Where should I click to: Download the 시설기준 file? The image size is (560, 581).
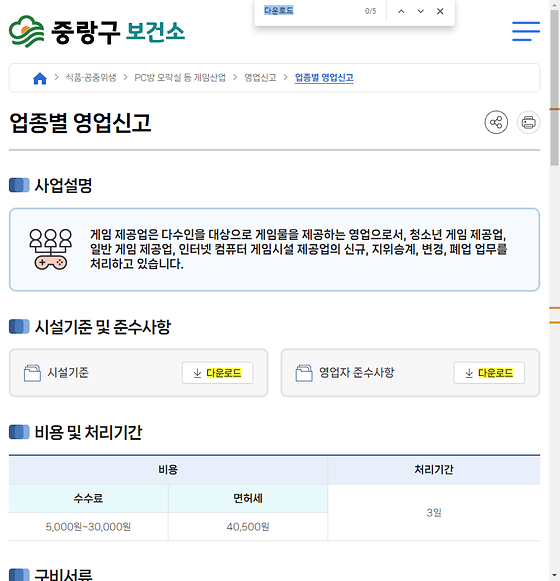pos(218,373)
